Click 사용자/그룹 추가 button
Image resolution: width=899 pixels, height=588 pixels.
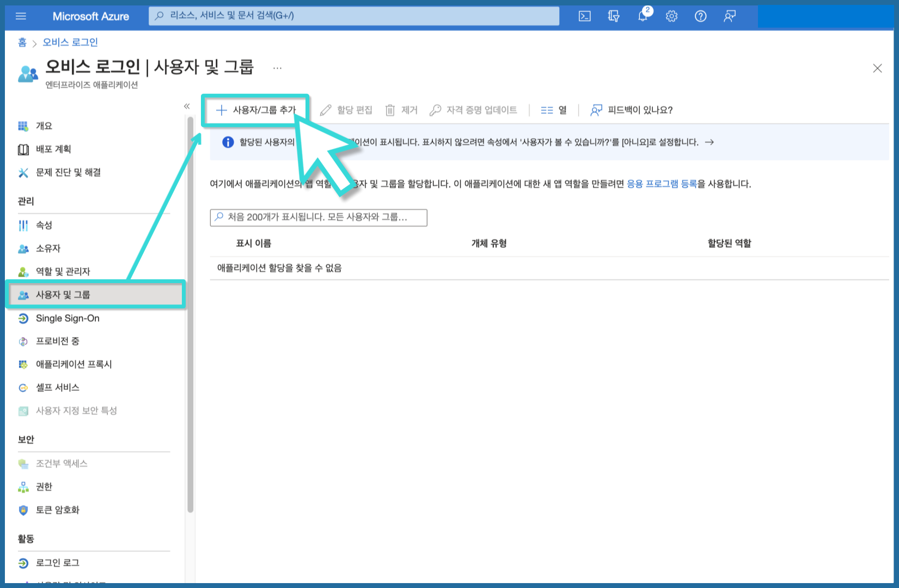256,111
